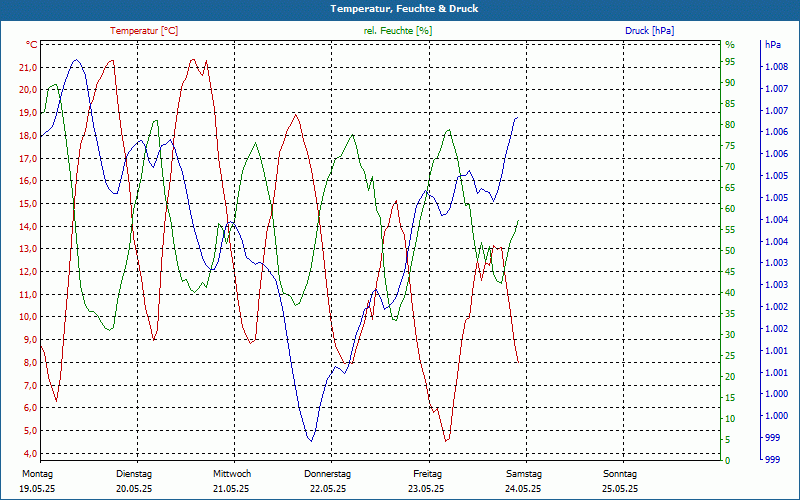Click the 'Dienstag' day label
The image size is (800, 500).
[x=134, y=474]
